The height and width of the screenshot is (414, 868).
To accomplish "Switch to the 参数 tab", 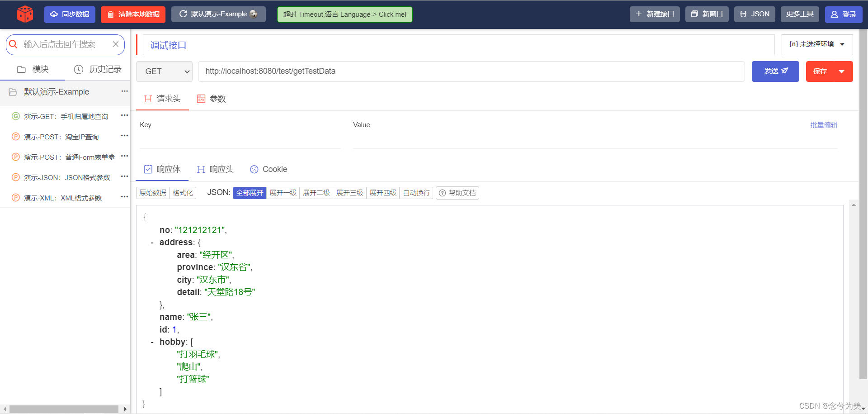I will (211, 99).
